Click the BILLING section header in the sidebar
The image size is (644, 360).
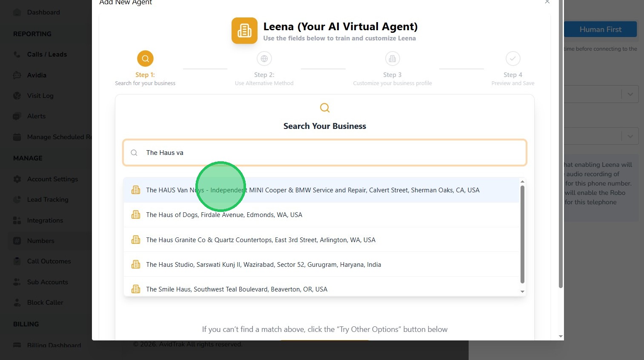[26, 324]
